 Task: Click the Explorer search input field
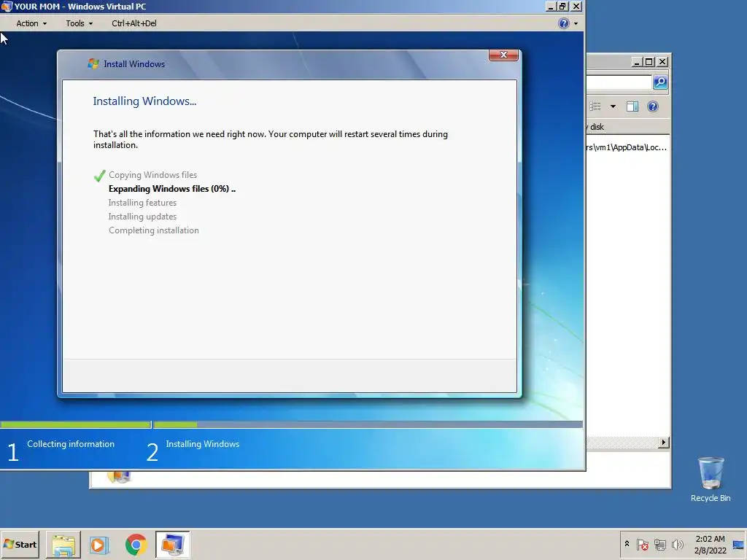point(619,82)
